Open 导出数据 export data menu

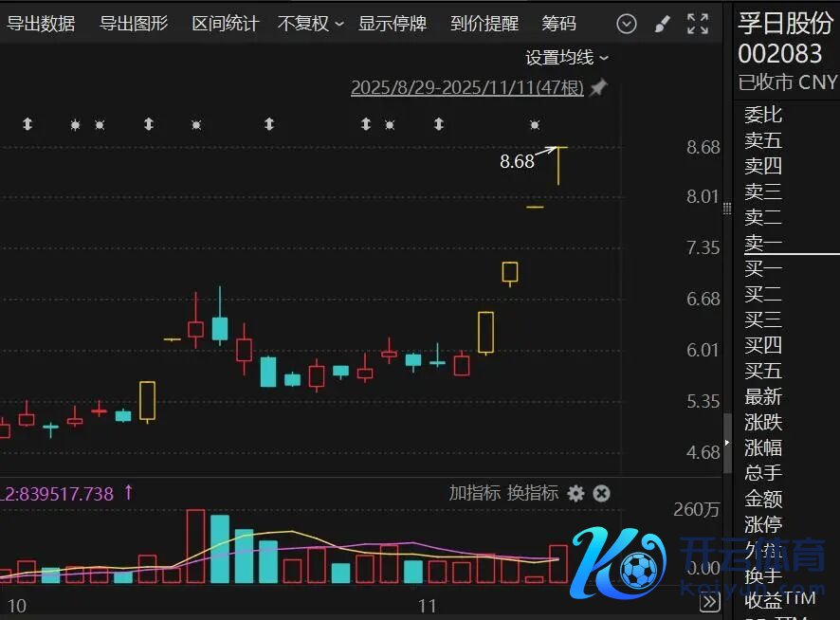41,24
